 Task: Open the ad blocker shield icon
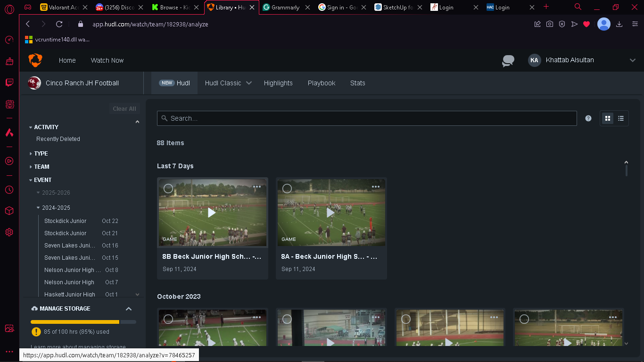click(x=562, y=24)
